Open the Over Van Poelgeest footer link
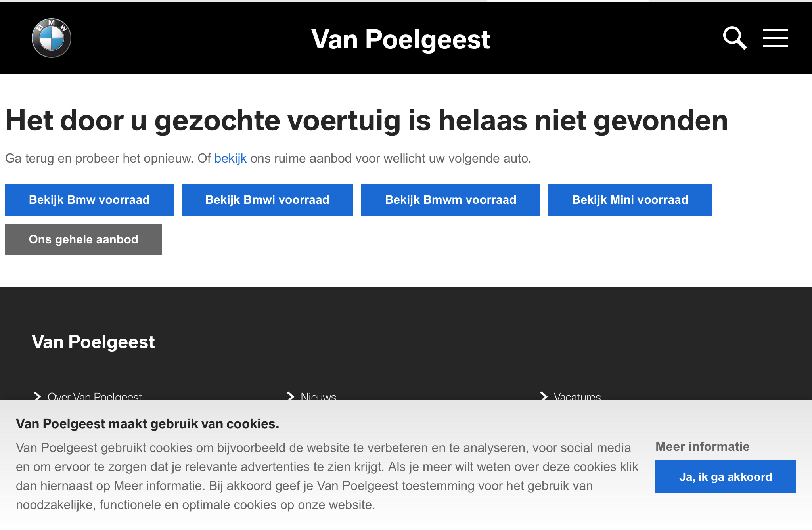The image size is (812, 530). coord(95,396)
